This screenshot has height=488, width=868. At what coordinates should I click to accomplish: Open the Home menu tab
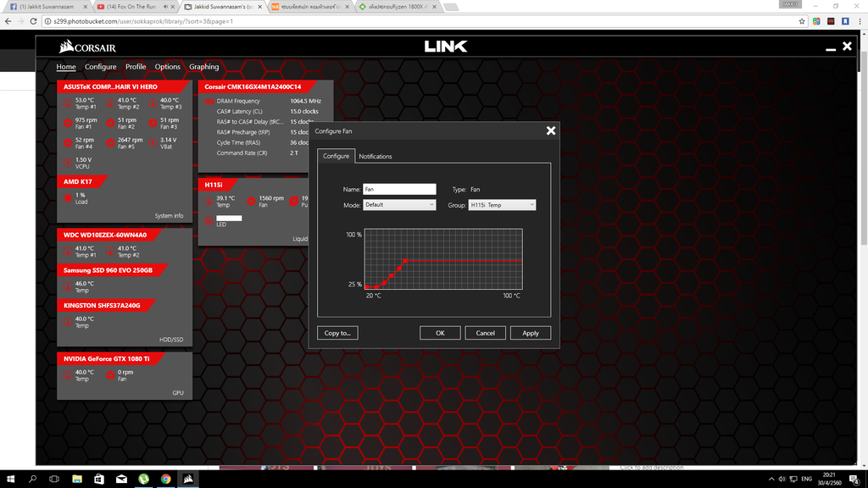pyautogui.click(x=66, y=67)
